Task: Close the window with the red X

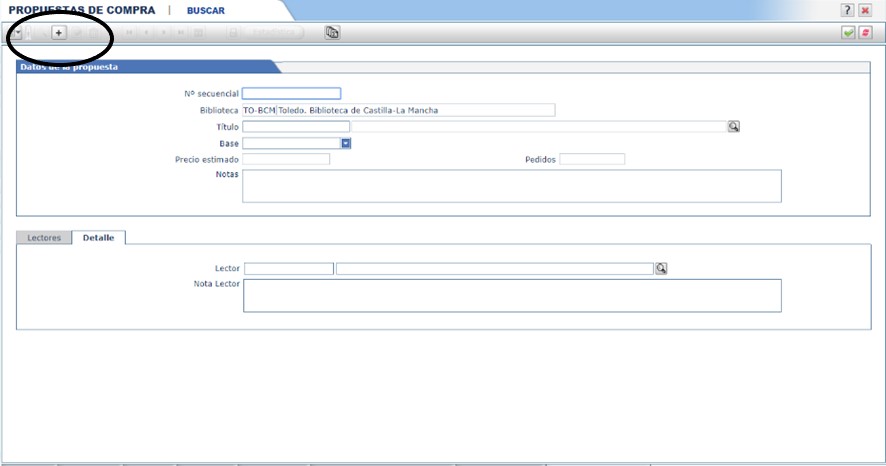Action: coord(865,10)
